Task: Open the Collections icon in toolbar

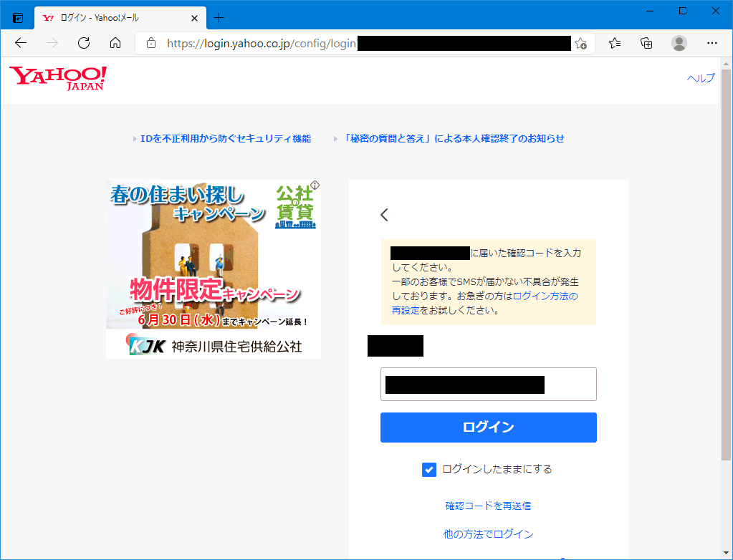Action: (x=646, y=43)
